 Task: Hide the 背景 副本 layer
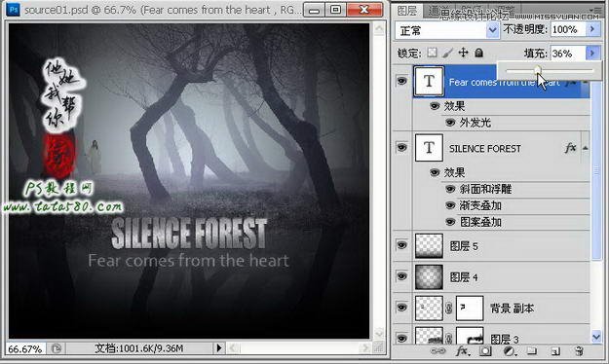click(x=401, y=308)
